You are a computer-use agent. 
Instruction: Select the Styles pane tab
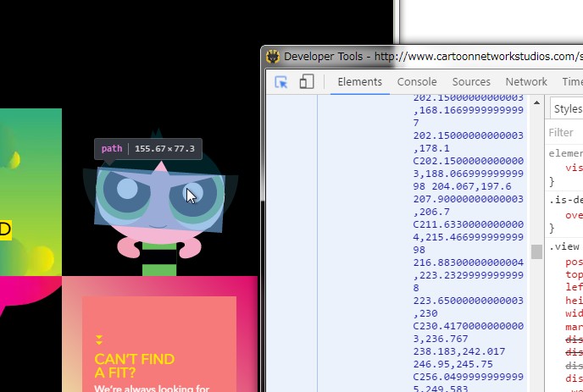click(568, 109)
